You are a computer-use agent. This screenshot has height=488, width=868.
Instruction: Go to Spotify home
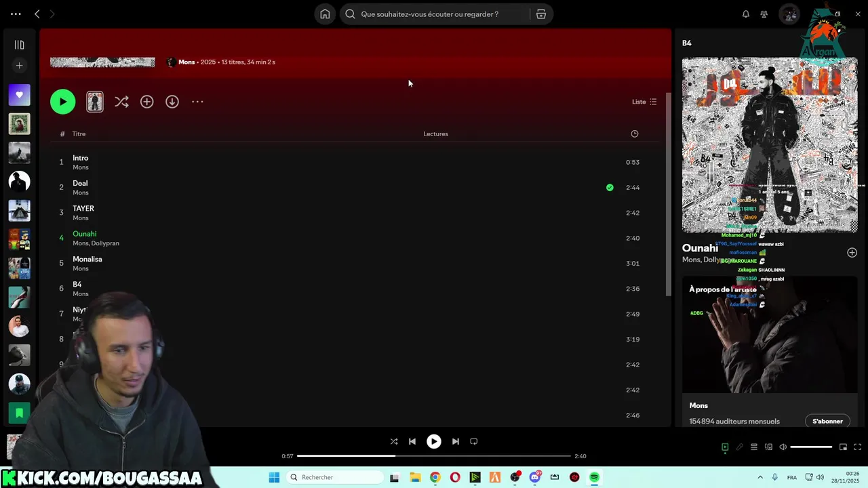tap(325, 14)
